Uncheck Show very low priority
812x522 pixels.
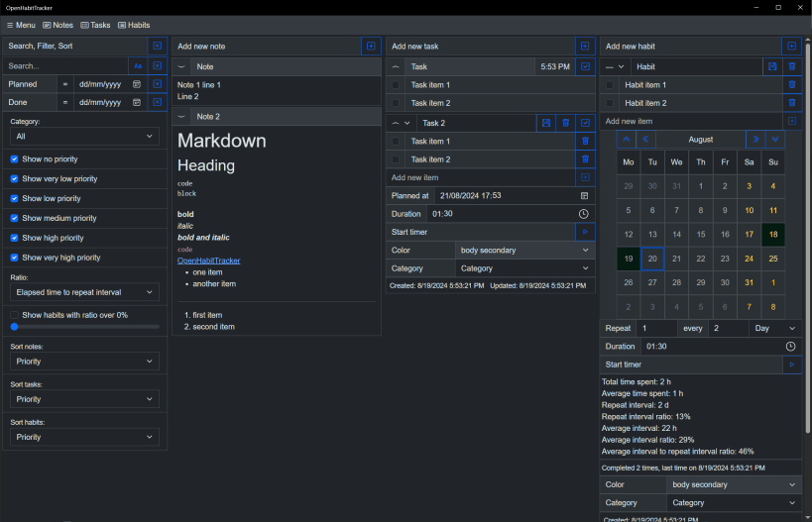coord(15,179)
